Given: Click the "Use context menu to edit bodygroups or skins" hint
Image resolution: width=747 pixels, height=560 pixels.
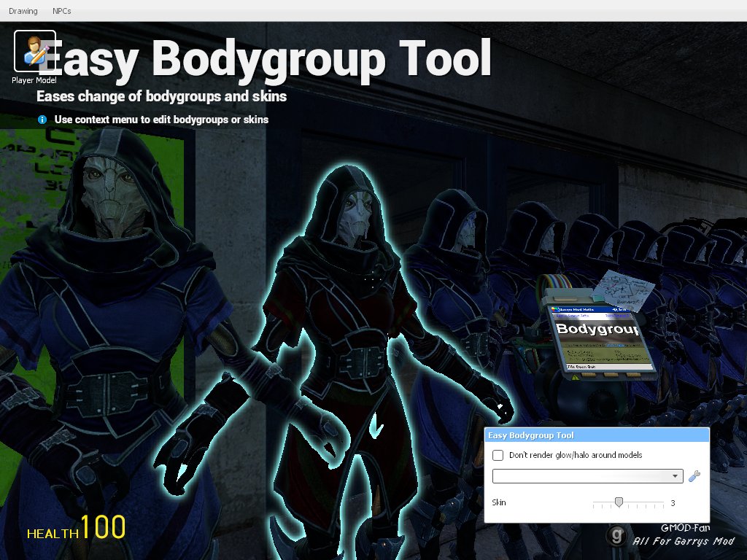Looking at the screenshot, I should coord(161,120).
